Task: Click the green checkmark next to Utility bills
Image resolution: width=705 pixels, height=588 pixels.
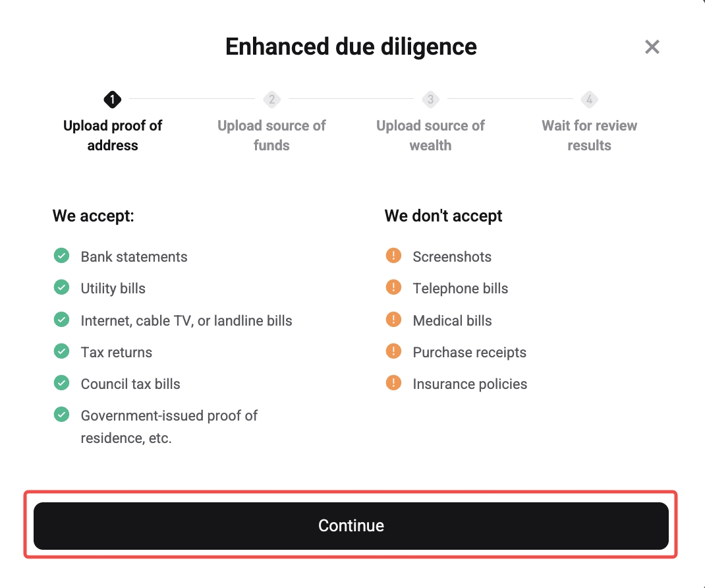Action: [x=61, y=287]
